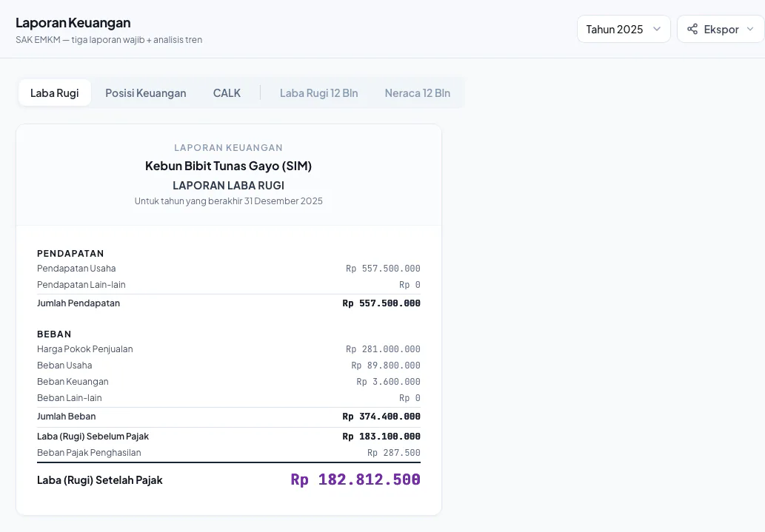Click the period text ending 31 Desember 2025
This screenshot has width=765, height=532.
[x=228, y=201]
